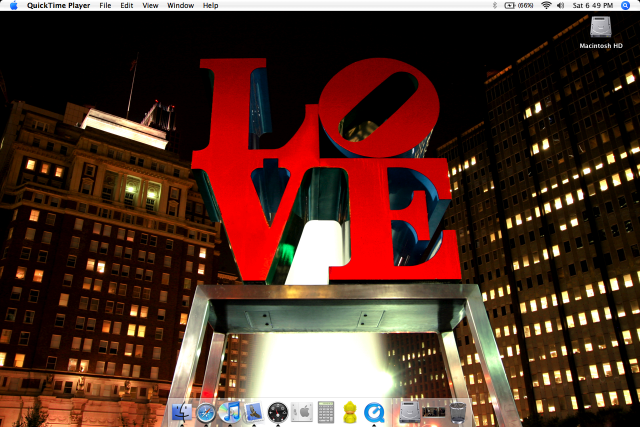Open the Apple menu
The width and height of the screenshot is (640, 427).
click(12, 6)
